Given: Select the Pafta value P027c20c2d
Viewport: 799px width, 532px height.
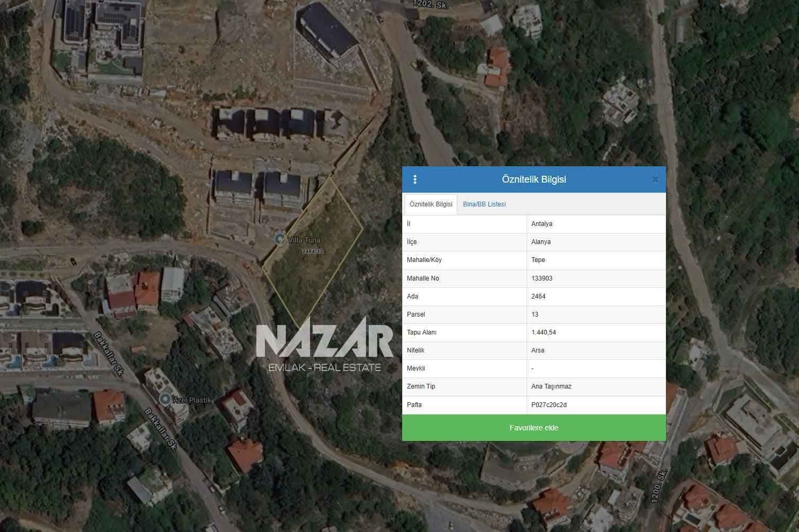Looking at the screenshot, I should pos(548,405).
